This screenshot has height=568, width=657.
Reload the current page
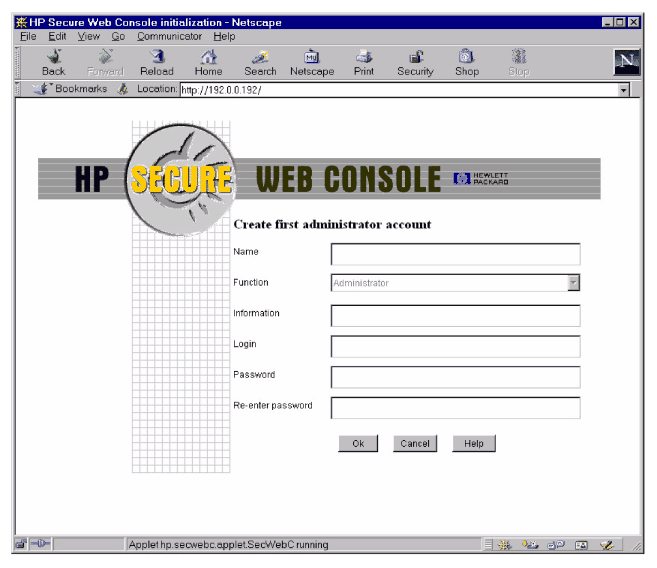click(157, 56)
